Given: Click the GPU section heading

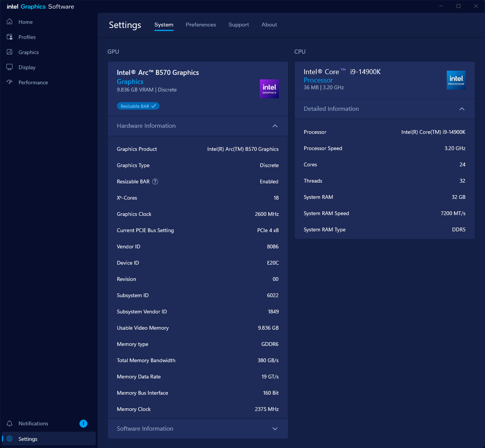Looking at the screenshot, I should 113,52.
